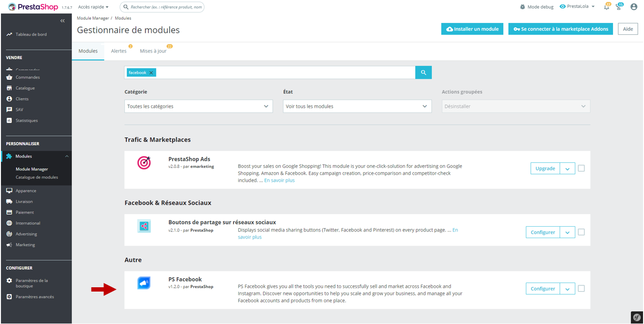Open the Catégorie dropdown
Screen dimensions: 644x324
(x=199, y=106)
